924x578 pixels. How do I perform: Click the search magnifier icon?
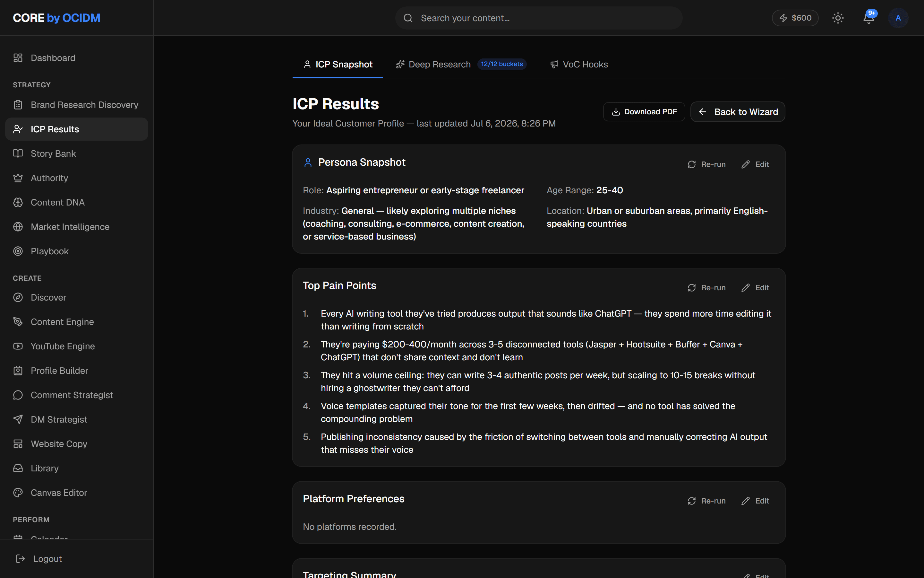pyautogui.click(x=408, y=18)
